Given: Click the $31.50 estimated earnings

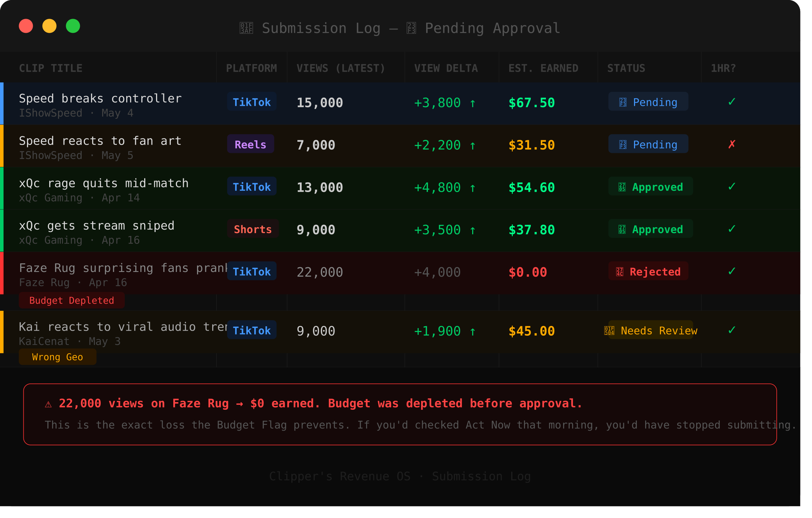Looking at the screenshot, I should coord(532,145).
